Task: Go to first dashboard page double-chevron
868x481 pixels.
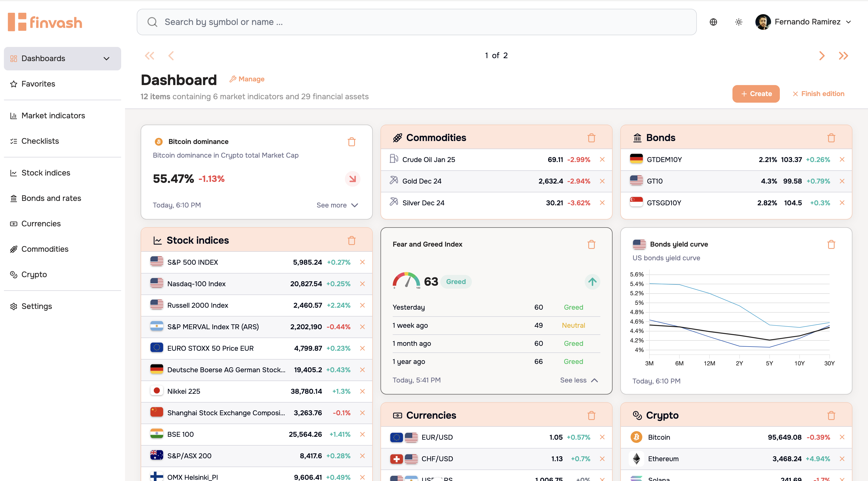Action: pos(150,56)
